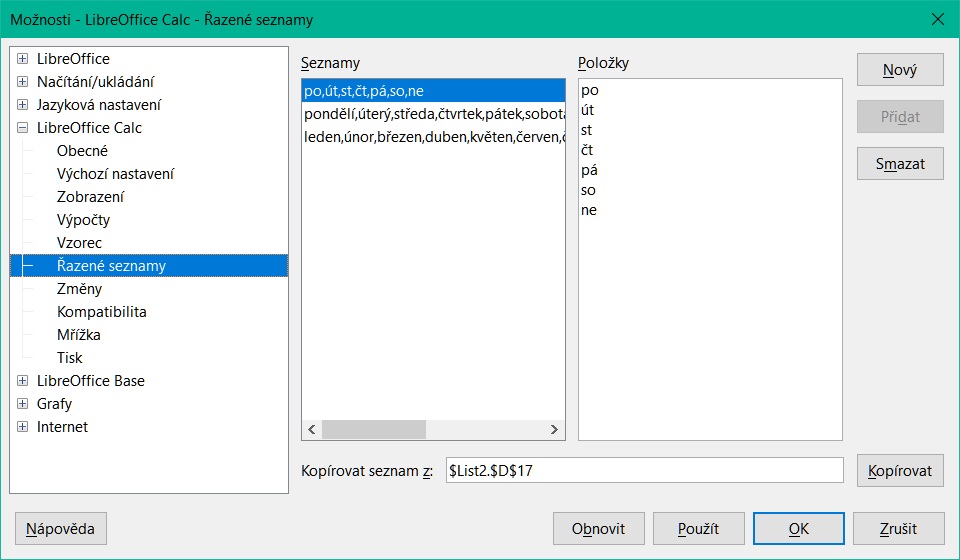Viewport: 960px width, 560px height.
Task: Open the Tisk options page
Action: pos(69,357)
